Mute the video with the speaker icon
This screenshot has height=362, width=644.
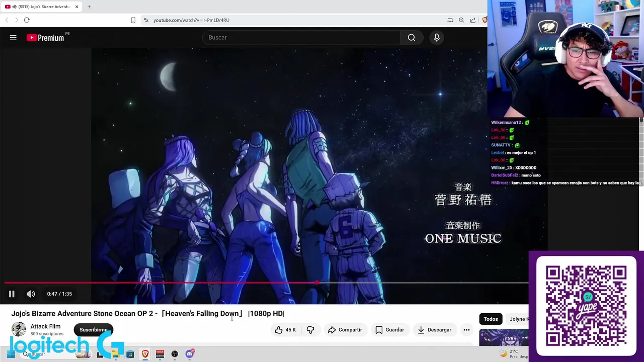point(31,294)
